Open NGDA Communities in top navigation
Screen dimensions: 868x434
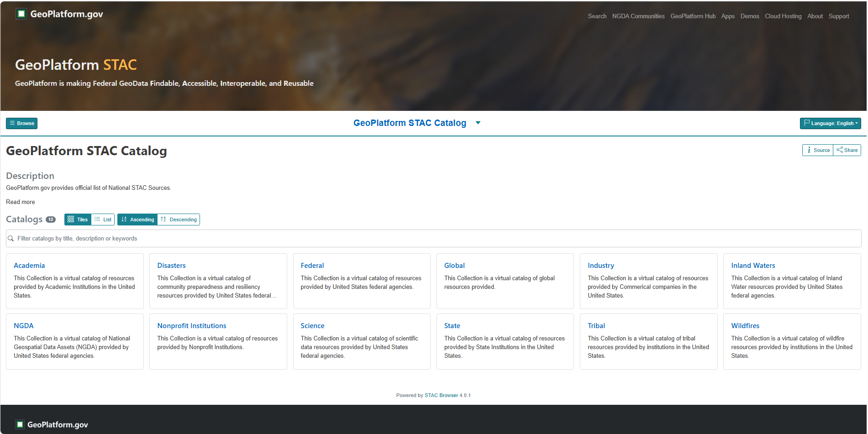click(x=638, y=16)
